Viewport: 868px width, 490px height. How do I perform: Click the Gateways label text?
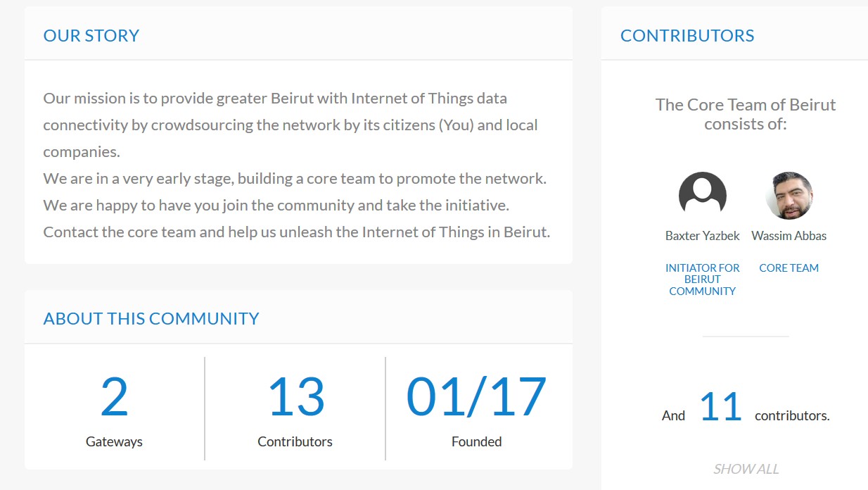[x=114, y=442]
